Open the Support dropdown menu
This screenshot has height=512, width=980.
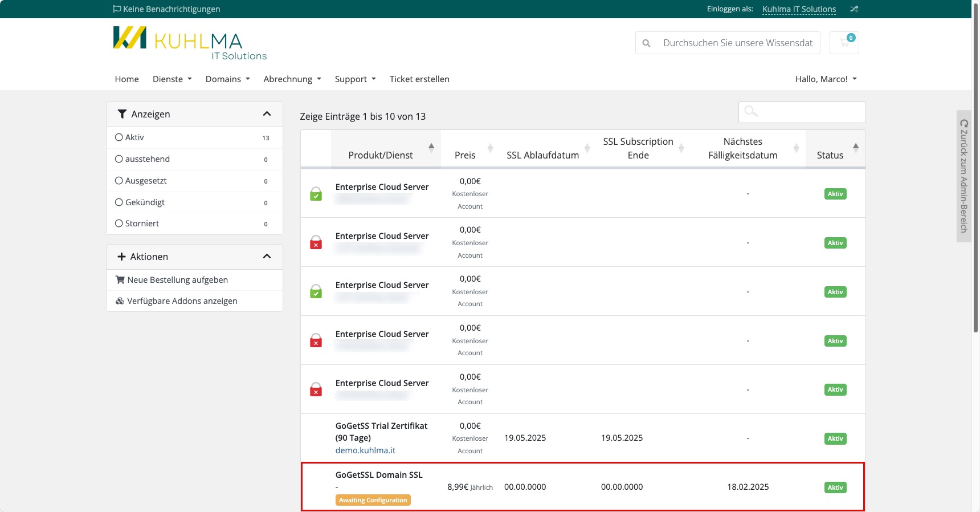[x=356, y=79]
